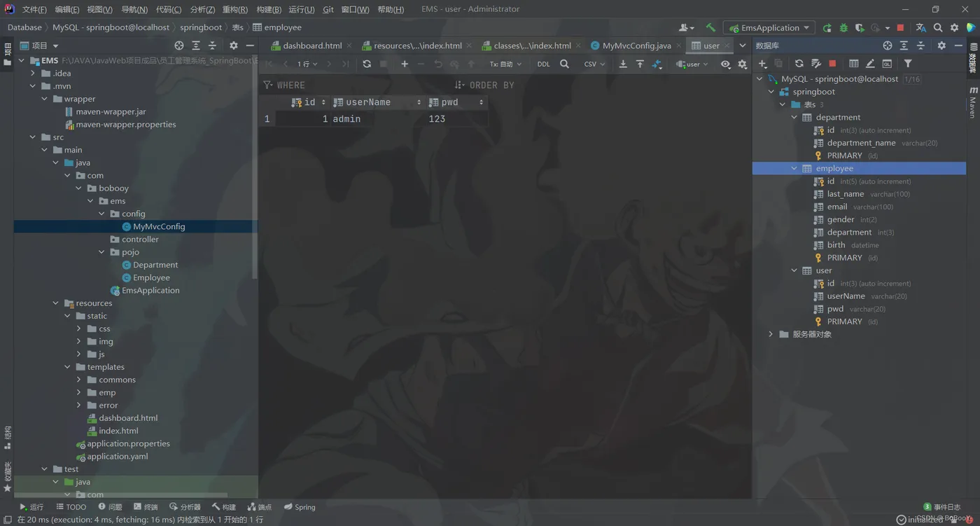Click the export data download icon

(623, 64)
